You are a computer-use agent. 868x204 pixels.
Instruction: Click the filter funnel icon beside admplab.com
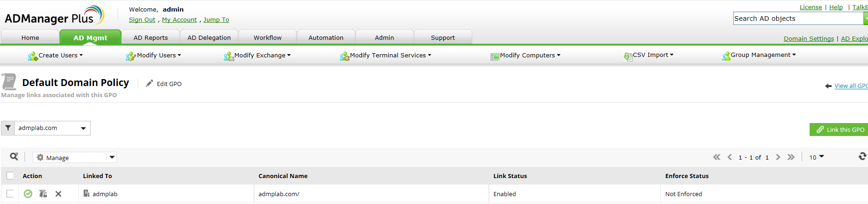click(x=8, y=128)
